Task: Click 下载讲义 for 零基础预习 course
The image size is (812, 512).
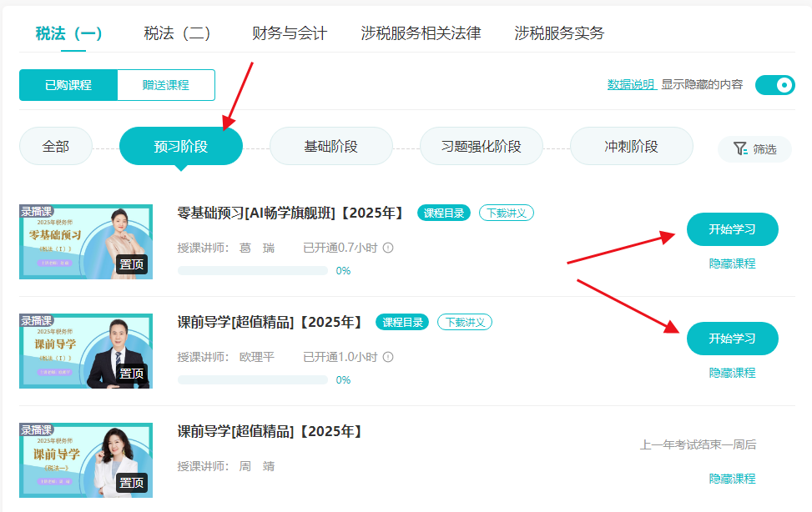Action: pos(507,213)
